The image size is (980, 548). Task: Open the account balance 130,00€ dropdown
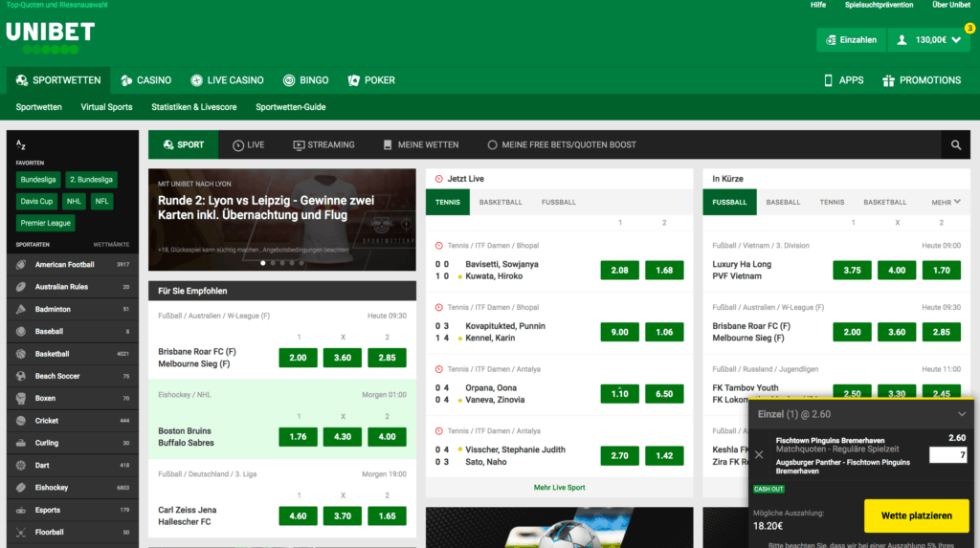[x=929, y=40]
